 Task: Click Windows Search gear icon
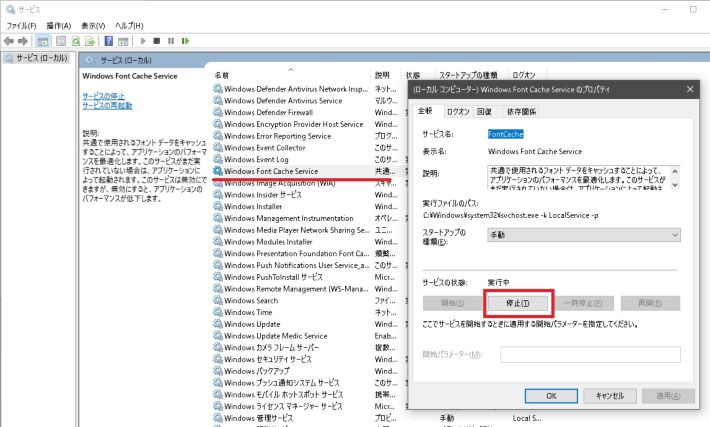pos(218,301)
